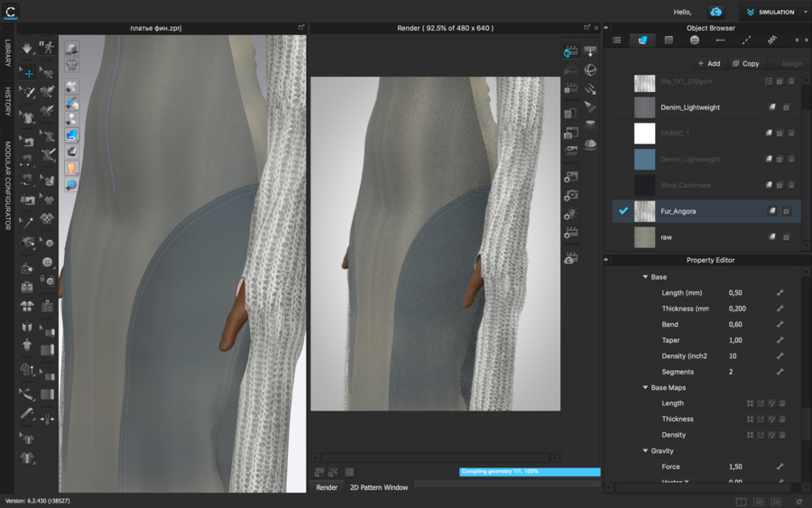This screenshot has height=508, width=812.
Task: Select the Select/Move tool with cross arrows
Action: pos(28,73)
